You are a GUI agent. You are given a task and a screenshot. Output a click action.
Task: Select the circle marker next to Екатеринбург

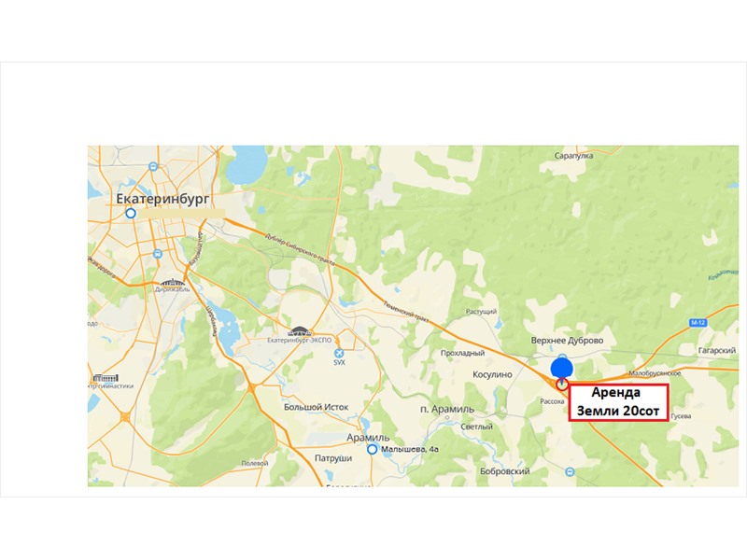(131, 214)
